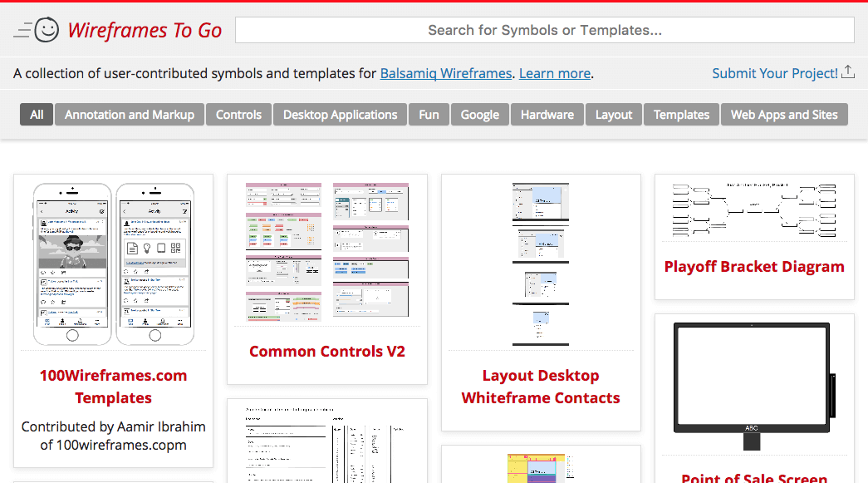The width and height of the screenshot is (868, 483).
Task: Click the smiley face logo icon
Action: pyautogui.click(x=46, y=28)
